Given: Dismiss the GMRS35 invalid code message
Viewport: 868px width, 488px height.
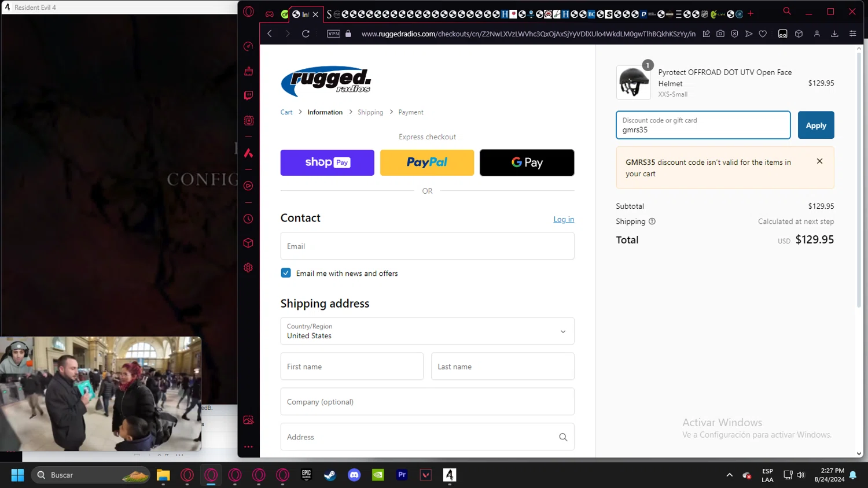Looking at the screenshot, I should 819,161.
